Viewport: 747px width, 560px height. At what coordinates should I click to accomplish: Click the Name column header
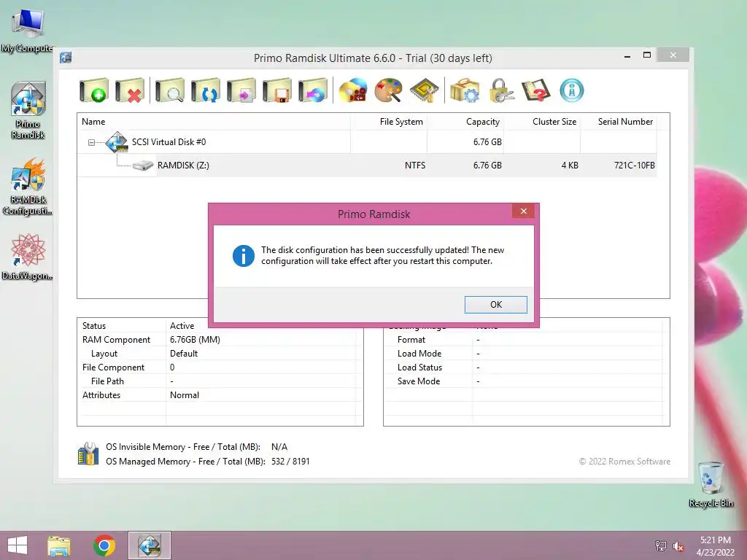pos(214,122)
